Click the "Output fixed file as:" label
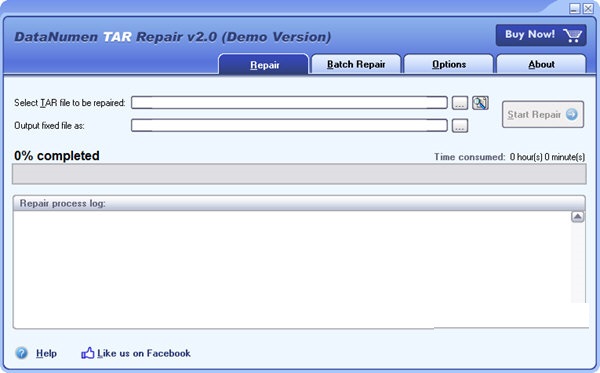 (x=49, y=125)
